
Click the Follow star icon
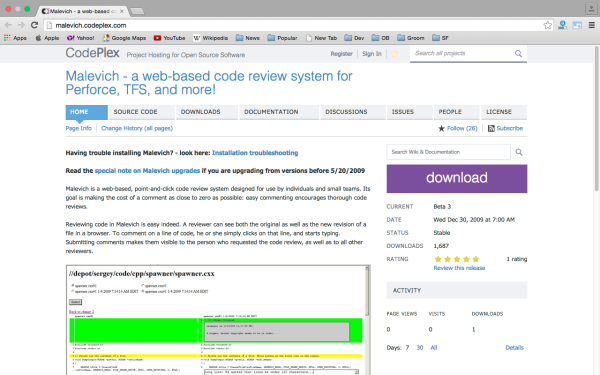[441, 129]
